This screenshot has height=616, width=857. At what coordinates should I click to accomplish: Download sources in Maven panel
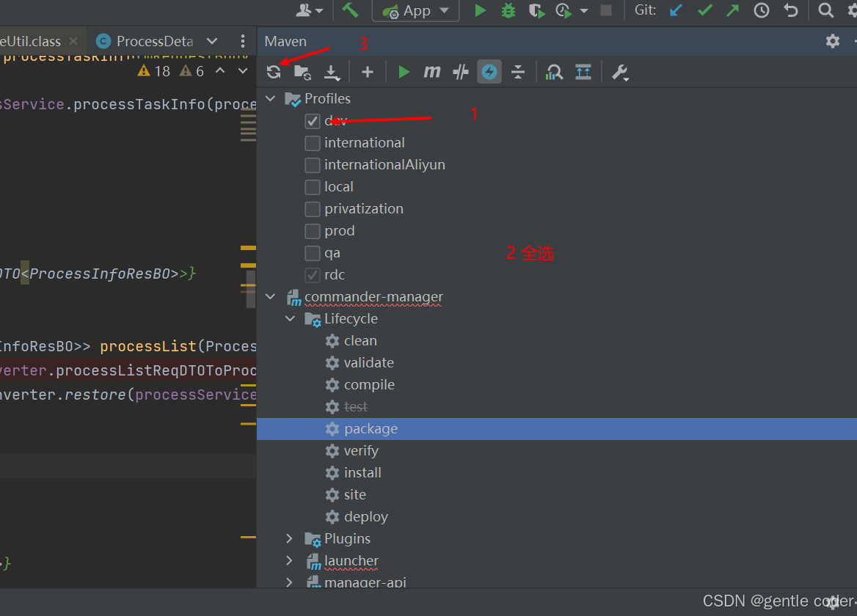pos(332,71)
